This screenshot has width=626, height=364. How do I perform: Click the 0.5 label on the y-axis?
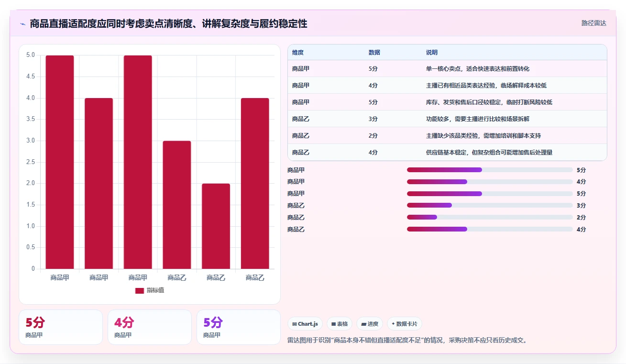tap(31, 247)
